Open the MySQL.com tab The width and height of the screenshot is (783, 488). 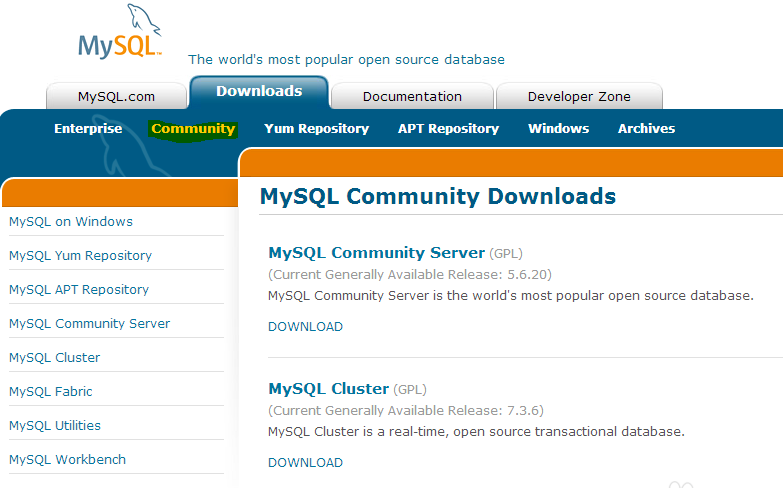(x=116, y=96)
